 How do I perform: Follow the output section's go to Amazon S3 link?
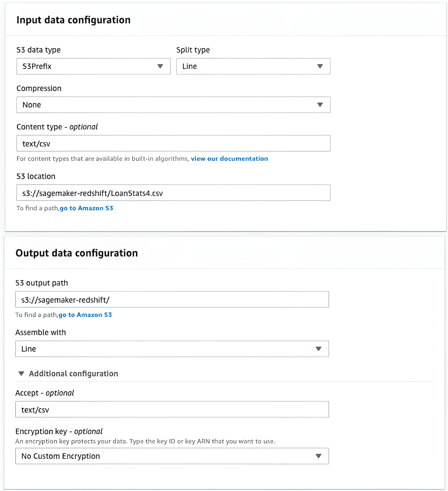[85, 315]
